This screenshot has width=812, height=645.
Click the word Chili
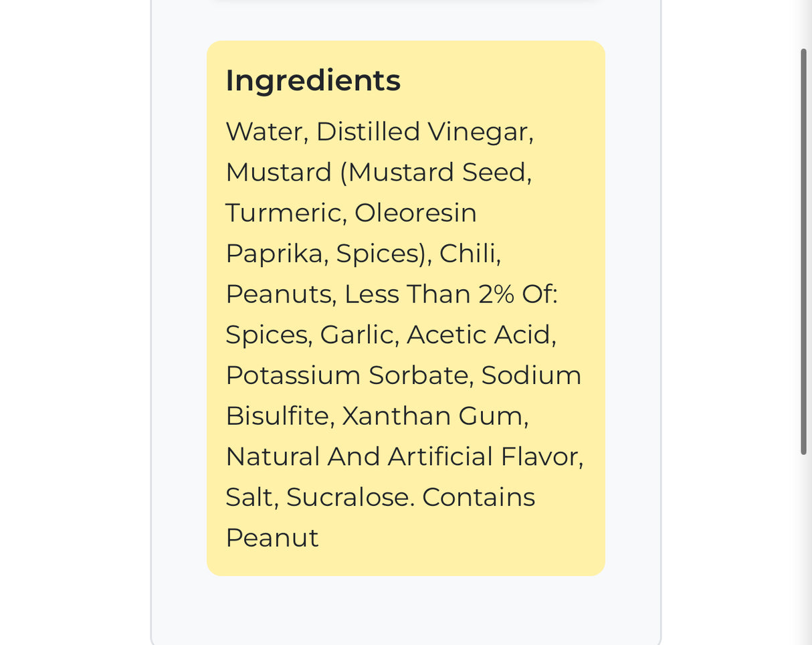(x=469, y=254)
